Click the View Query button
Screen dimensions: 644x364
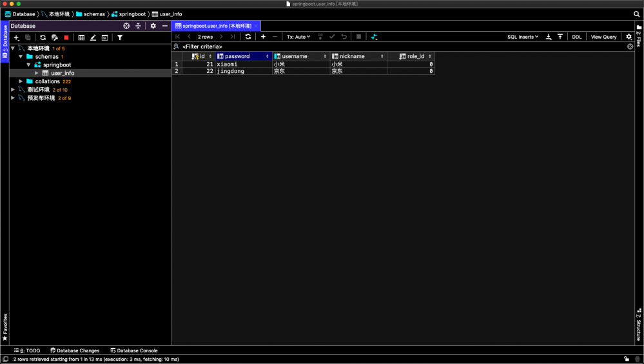pos(604,37)
